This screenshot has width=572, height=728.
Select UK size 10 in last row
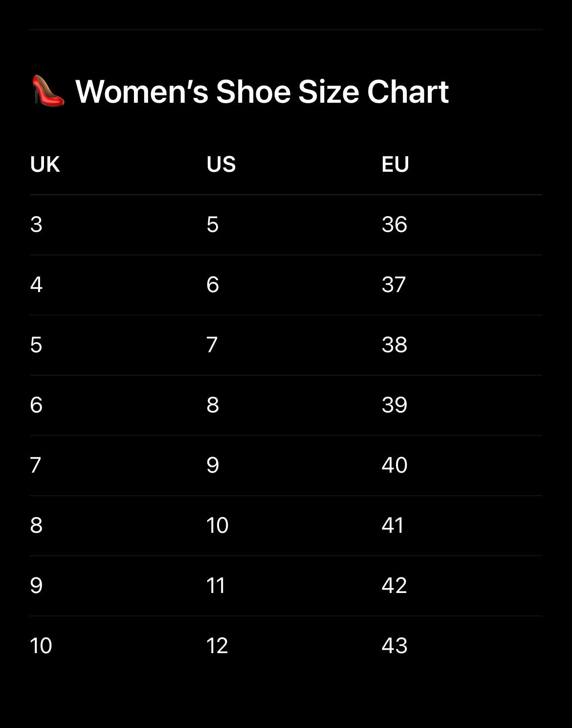click(x=41, y=646)
